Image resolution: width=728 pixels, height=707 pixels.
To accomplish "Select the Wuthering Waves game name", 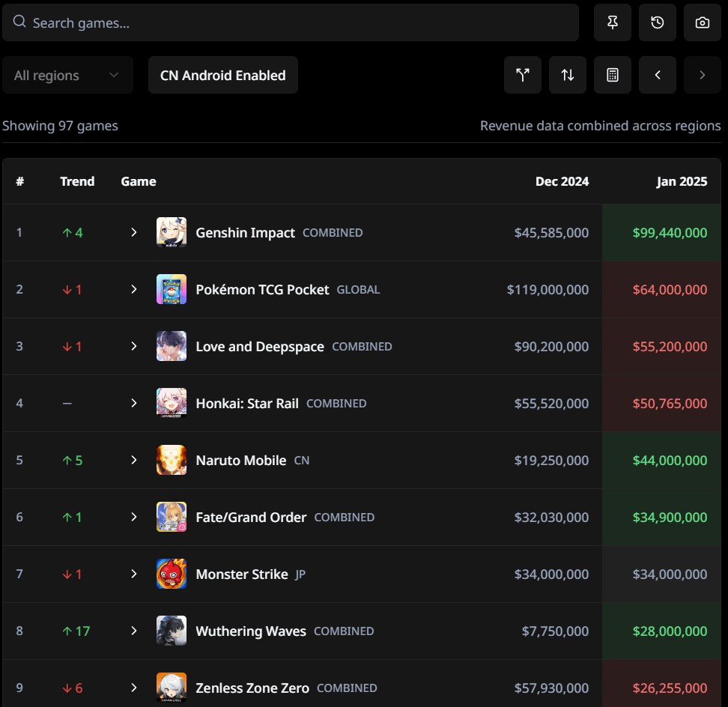I will (x=251, y=631).
